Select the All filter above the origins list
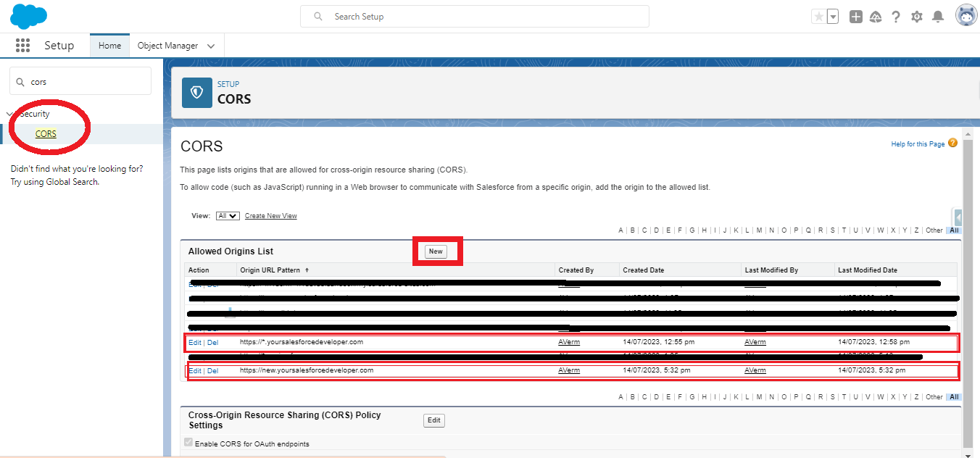Screen dimensions: 980x458 coord(954,230)
